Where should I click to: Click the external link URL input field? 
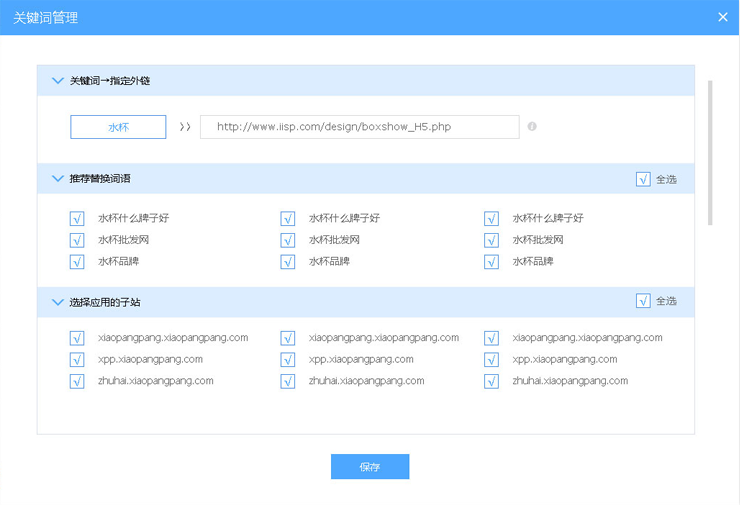coord(359,127)
